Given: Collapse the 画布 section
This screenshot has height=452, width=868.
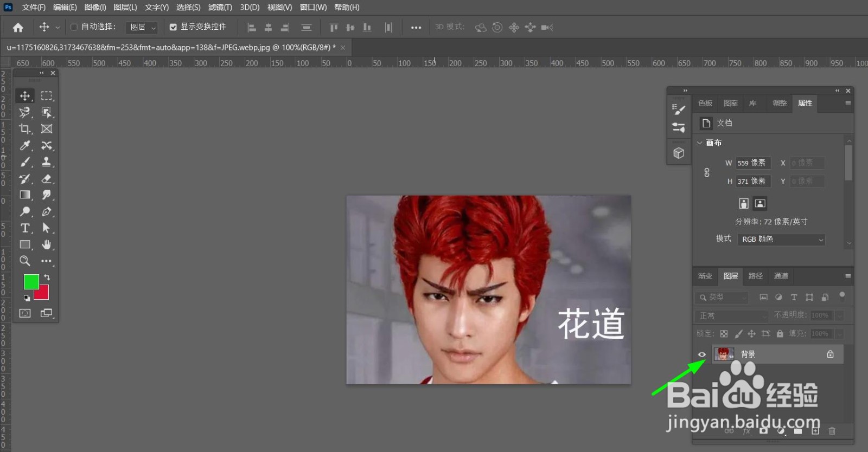Looking at the screenshot, I should 700,143.
